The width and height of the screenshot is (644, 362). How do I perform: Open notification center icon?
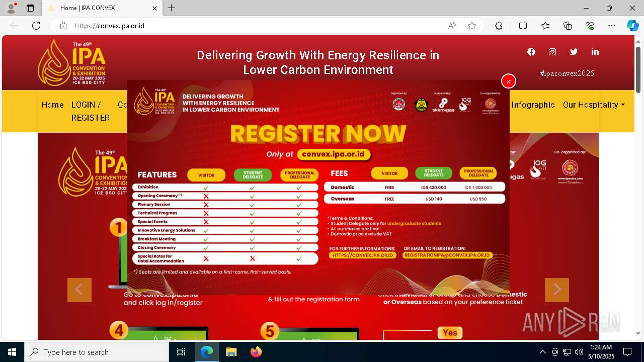click(627, 352)
